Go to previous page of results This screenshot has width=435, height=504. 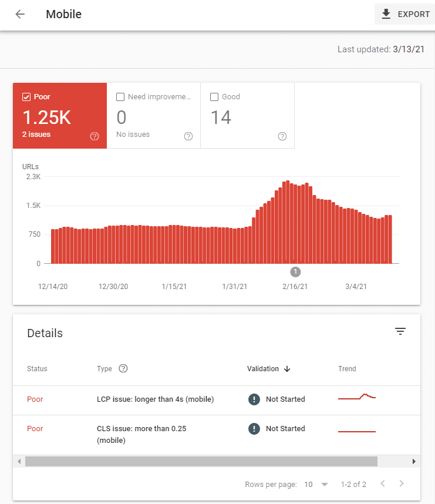(x=383, y=484)
